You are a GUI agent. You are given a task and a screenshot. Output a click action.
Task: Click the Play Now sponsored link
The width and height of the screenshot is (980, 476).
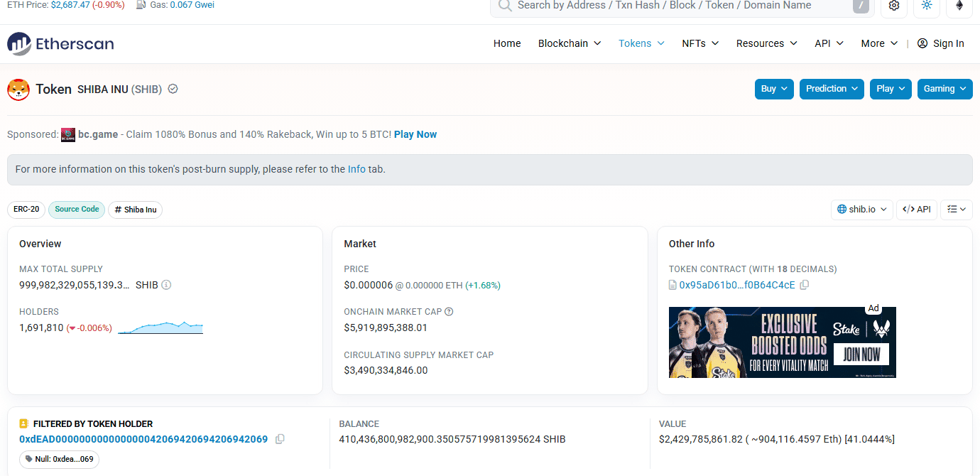[415, 134]
